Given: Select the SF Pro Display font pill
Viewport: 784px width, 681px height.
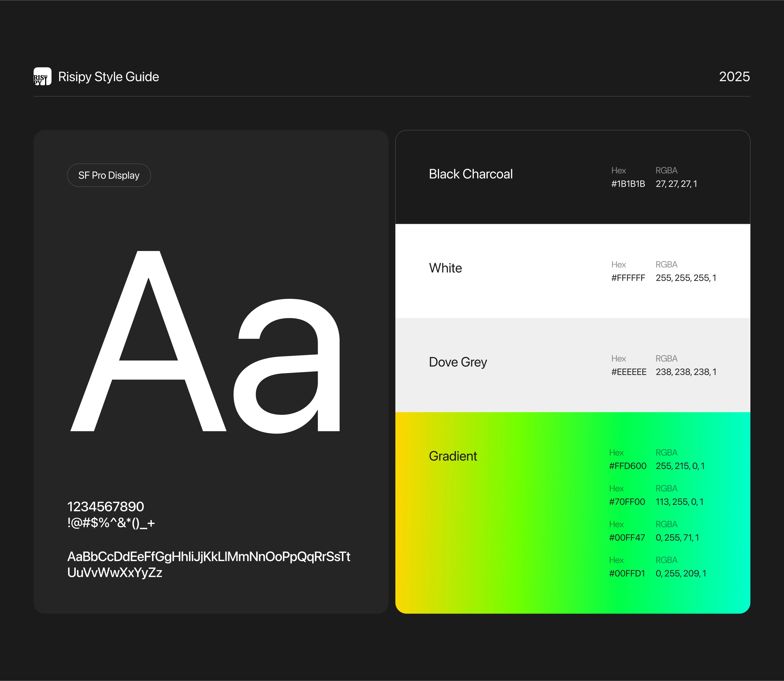Looking at the screenshot, I should (x=109, y=175).
